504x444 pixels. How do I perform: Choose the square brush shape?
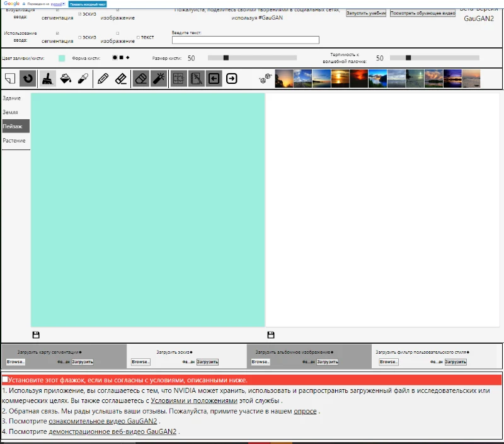coord(121,57)
